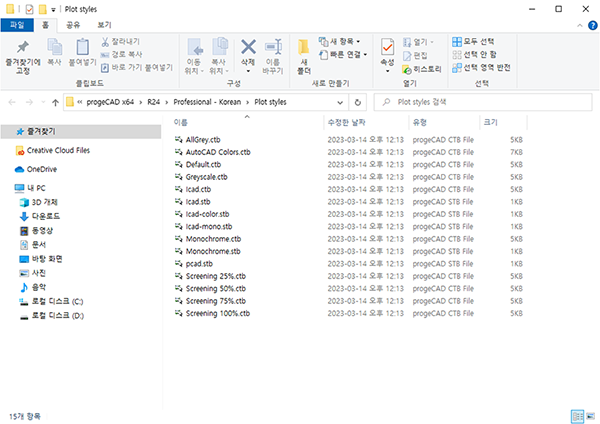Open Help question mark icon
Screen dimensions: 600x424
[593, 26]
